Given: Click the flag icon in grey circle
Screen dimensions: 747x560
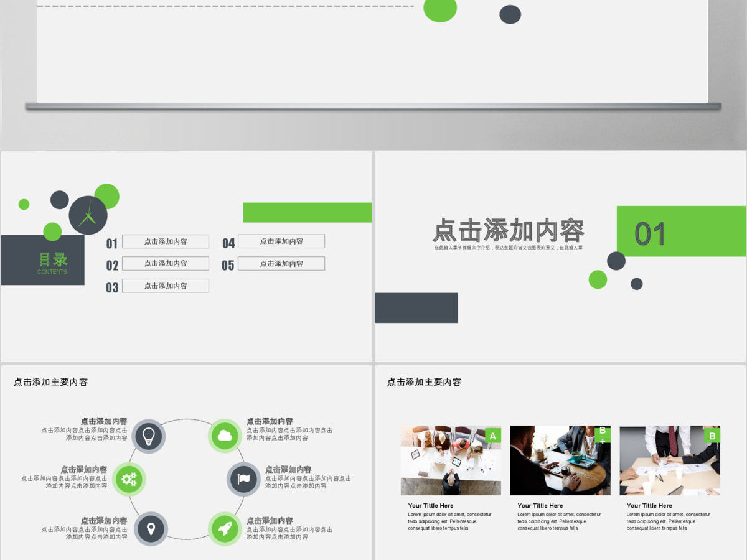Looking at the screenshot, I should [243, 479].
